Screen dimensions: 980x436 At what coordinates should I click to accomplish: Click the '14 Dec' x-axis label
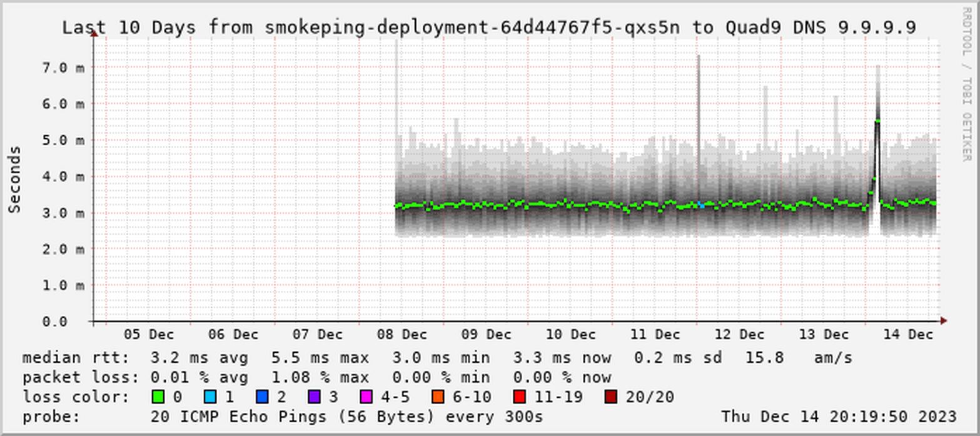pos(908,334)
